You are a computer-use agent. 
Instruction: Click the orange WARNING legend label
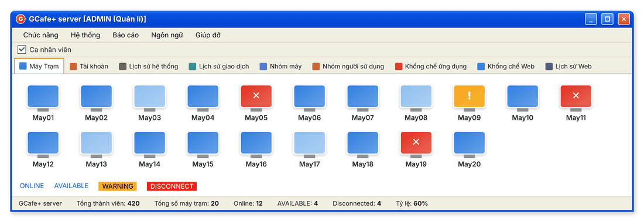click(x=118, y=186)
